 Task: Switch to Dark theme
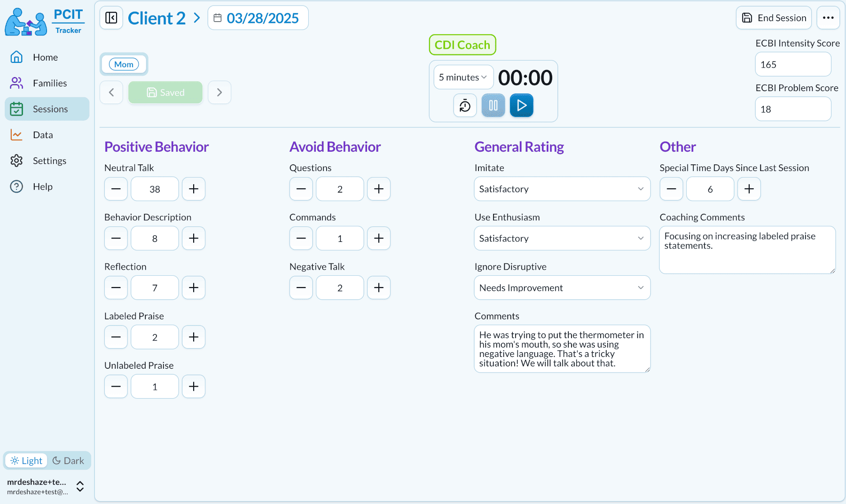coord(69,461)
